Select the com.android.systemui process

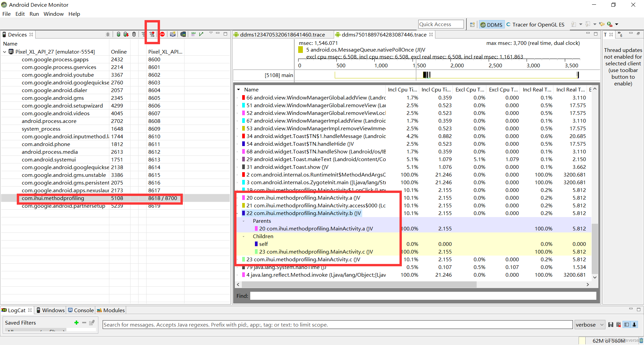[x=115, y=160]
